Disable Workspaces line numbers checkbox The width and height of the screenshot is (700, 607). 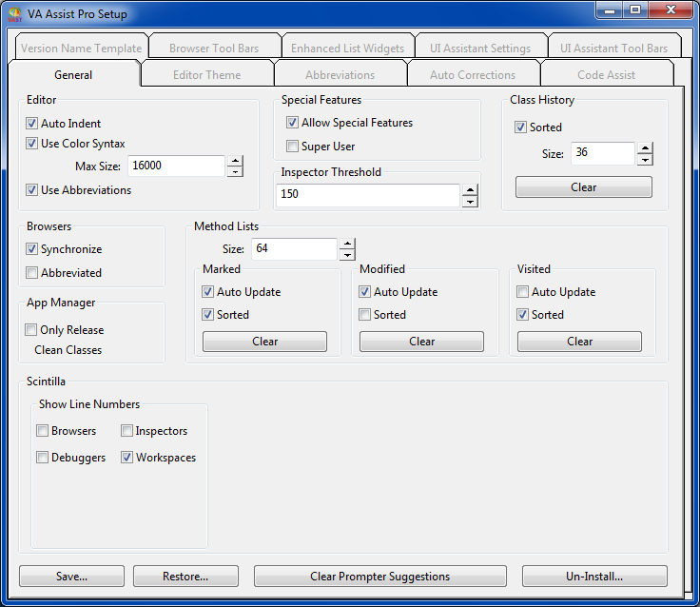127,458
